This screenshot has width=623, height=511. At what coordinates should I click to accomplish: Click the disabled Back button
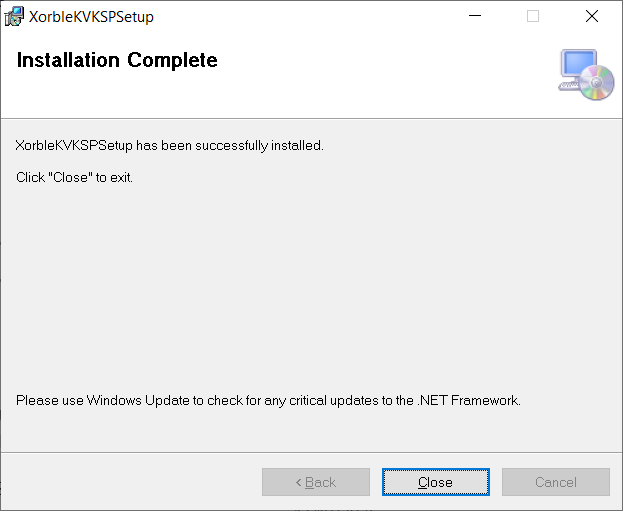315,482
